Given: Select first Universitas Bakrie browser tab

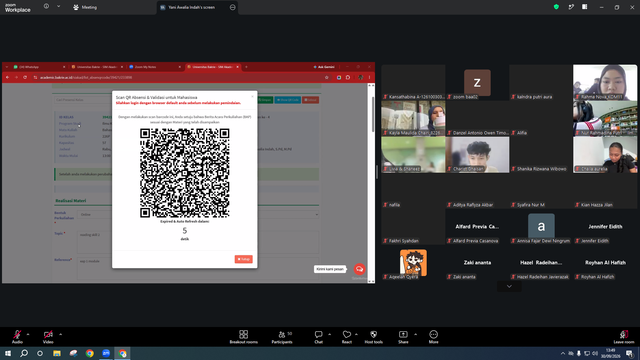Looking at the screenshot, I should pyautogui.click(x=97, y=67).
